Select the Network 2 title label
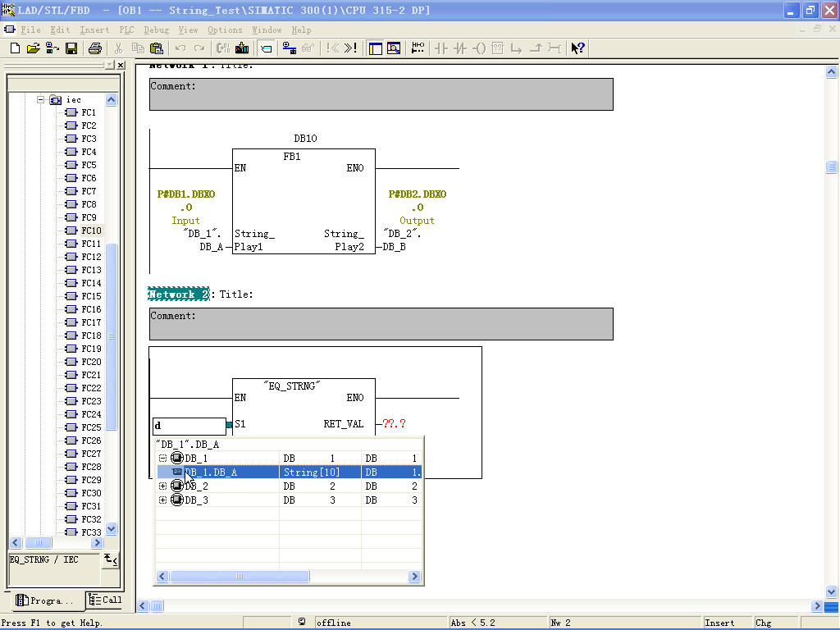Screen dimensions: 840x630 (178, 294)
